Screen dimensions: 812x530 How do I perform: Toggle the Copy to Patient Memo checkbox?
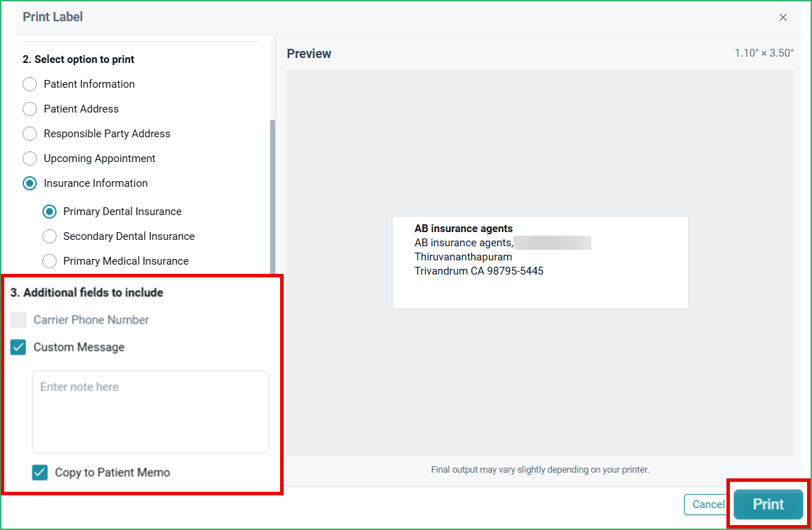[40, 473]
